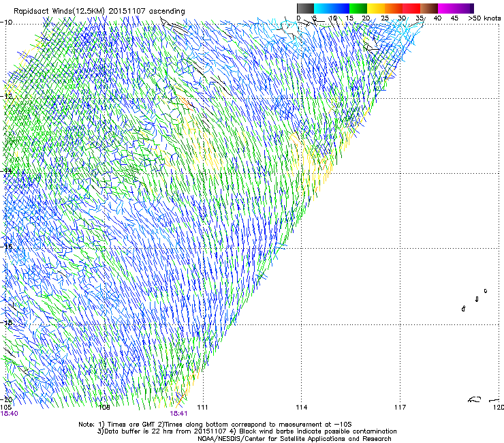Viewport: 504px width, 443px height.
Task: Click the purple time stamp '18:41'
Action: tap(178, 414)
